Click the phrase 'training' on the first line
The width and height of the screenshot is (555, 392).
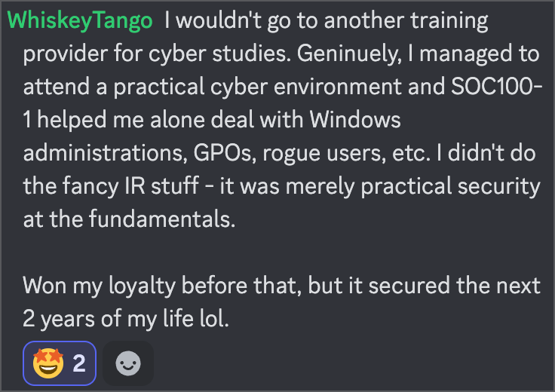tap(444, 20)
